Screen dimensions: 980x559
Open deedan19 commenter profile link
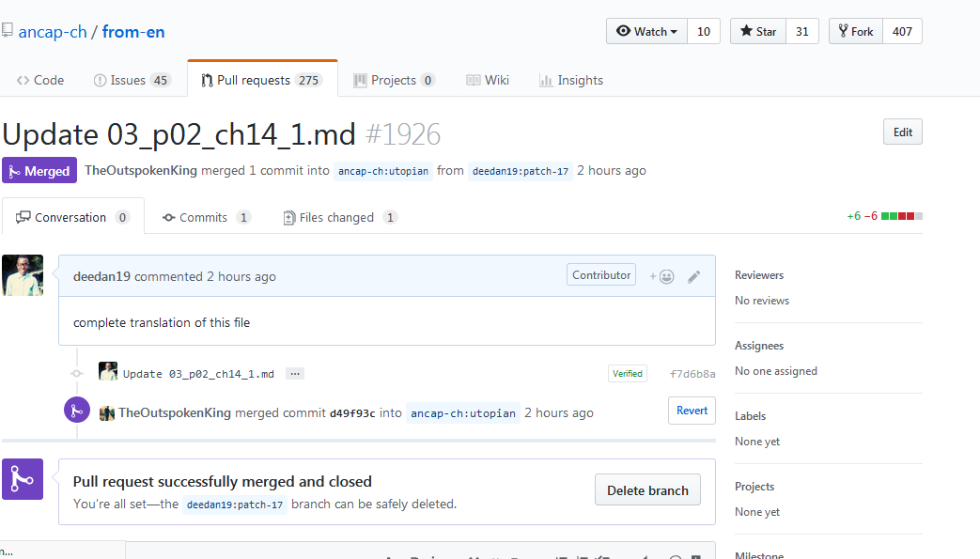101,276
